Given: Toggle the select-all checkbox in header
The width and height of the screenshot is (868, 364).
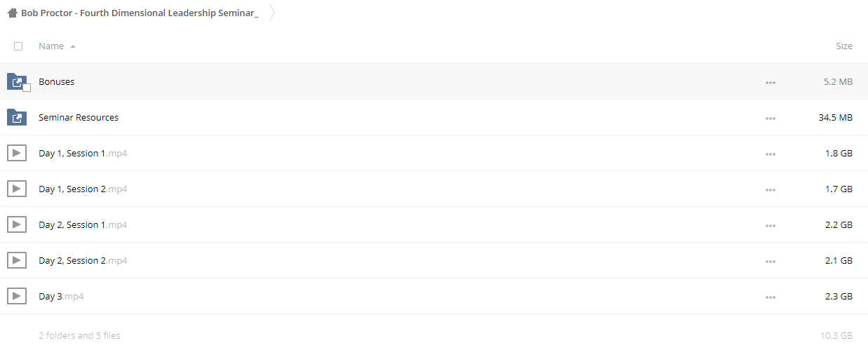Looking at the screenshot, I should (x=18, y=46).
